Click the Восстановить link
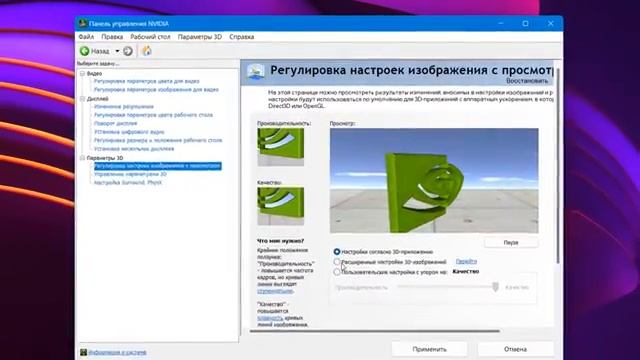The height and width of the screenshot is (360, 640). 527,81
